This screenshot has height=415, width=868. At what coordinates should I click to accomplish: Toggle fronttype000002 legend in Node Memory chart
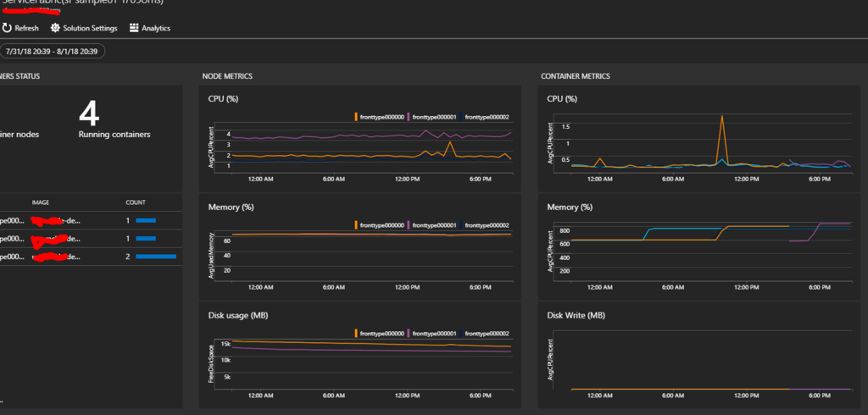tap(484, 226)
